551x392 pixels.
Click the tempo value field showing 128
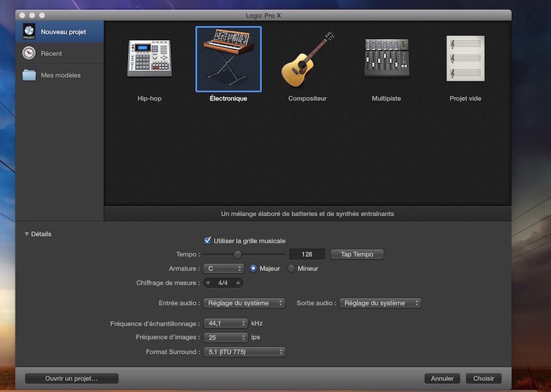click(307, 254)
